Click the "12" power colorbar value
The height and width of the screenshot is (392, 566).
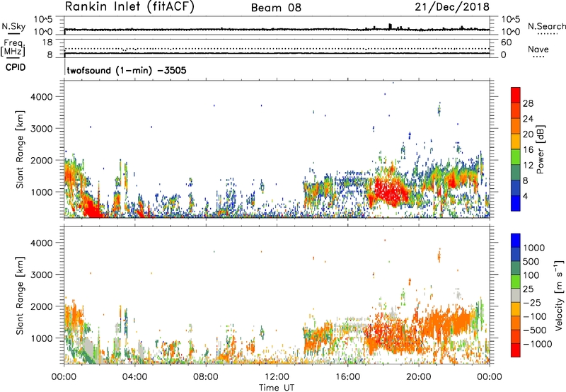click(528, 166)
